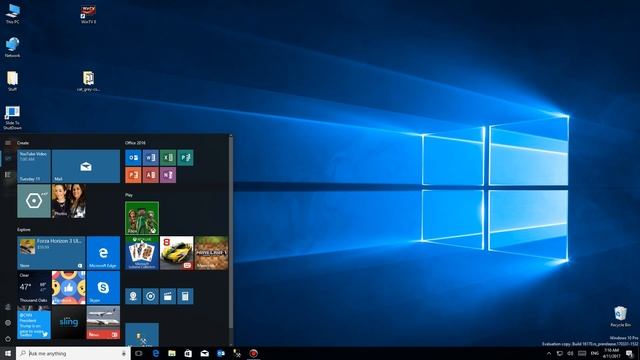Open Settings gear in Start menu rail
The height and width of the screenshot is (360, 640).
point(8,323)
